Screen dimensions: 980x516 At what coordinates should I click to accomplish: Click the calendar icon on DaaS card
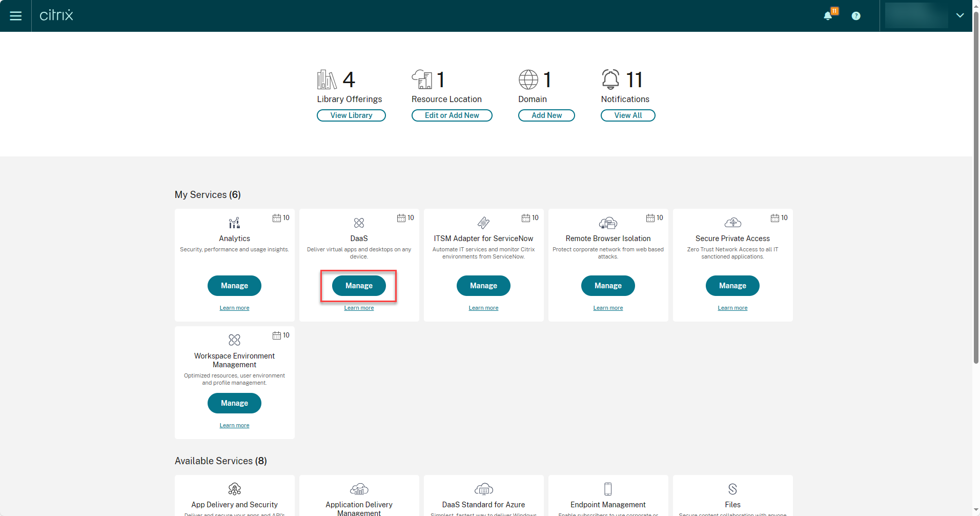click(x=401, y=218)
